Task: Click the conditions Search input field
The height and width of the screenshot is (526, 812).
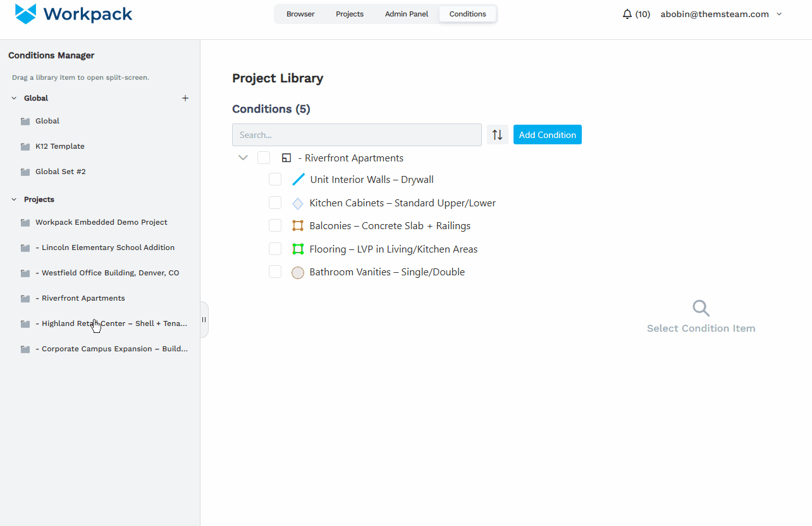Action: (x=357, y=135)
